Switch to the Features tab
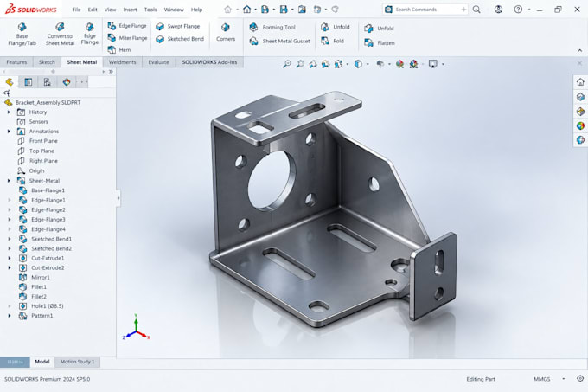588x392 pixels. pos(16,62)
